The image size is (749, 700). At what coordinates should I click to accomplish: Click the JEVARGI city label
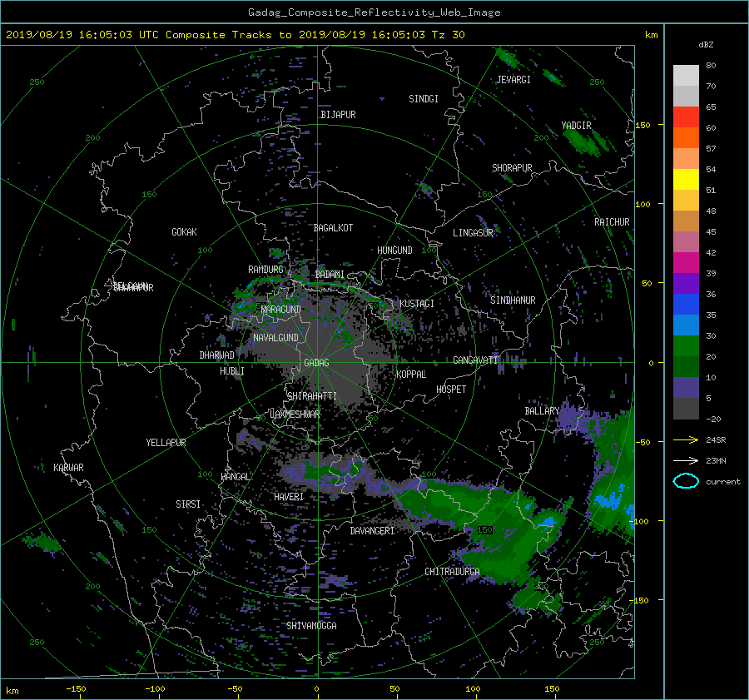click(x=513, y=80)
